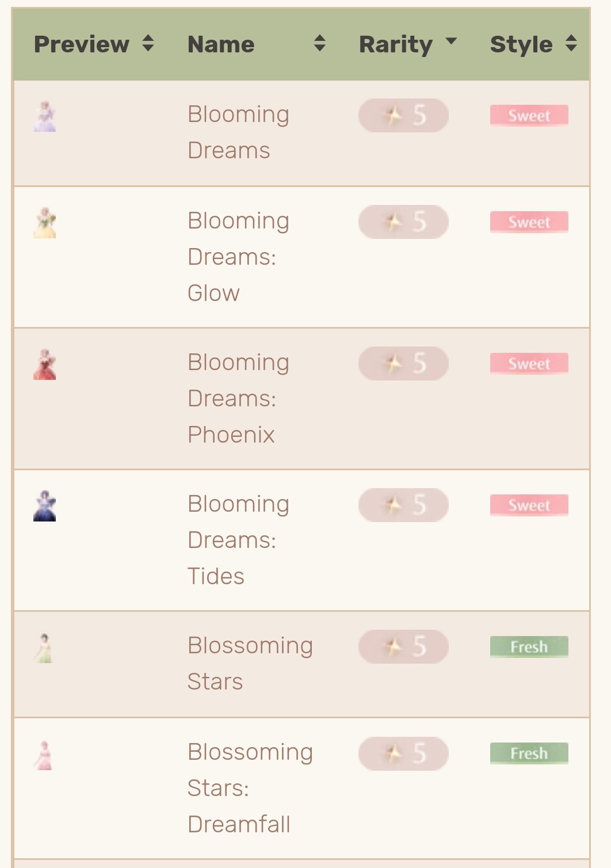Open the Blooming Dreams link
The height and width of the screenshot is (868, 611).
(238, 132)
